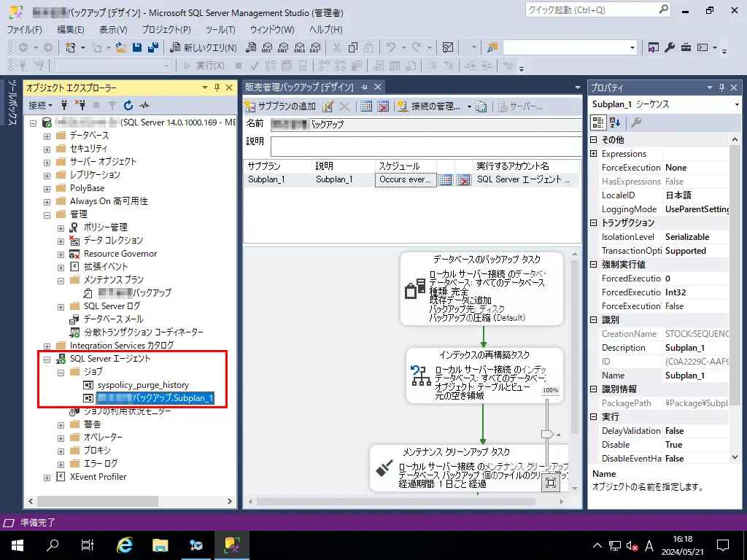
Task: Expand the XEvent Profiler node
Action: click(x=47, y=478)
